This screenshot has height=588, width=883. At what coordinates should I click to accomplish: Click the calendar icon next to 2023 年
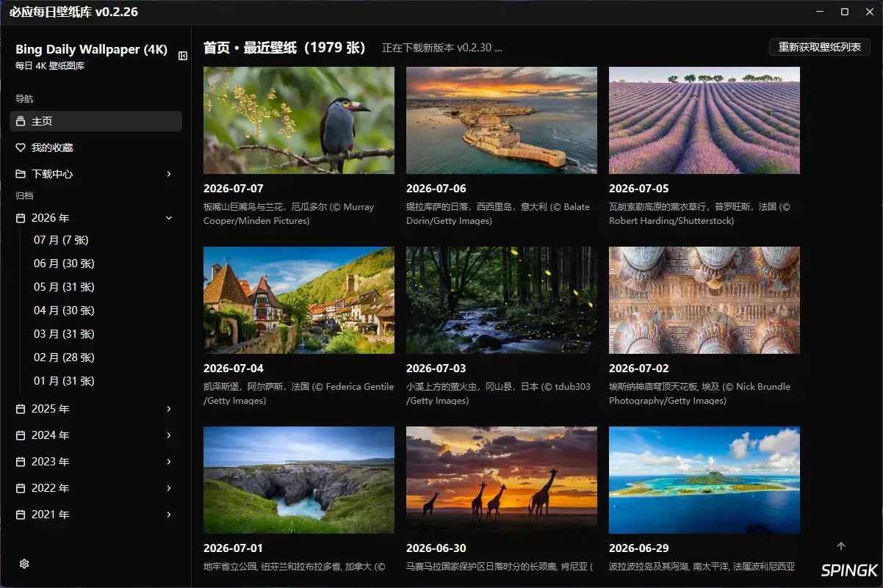21,462
